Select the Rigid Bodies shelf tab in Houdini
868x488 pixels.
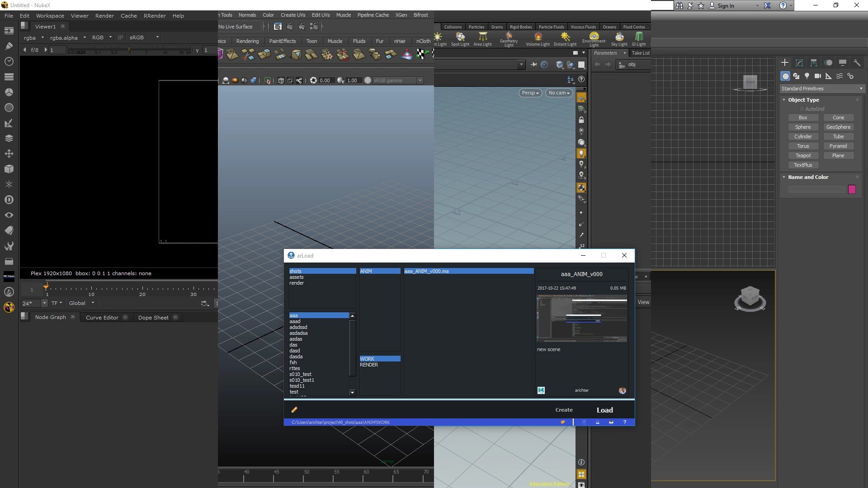tap(521, 27)
